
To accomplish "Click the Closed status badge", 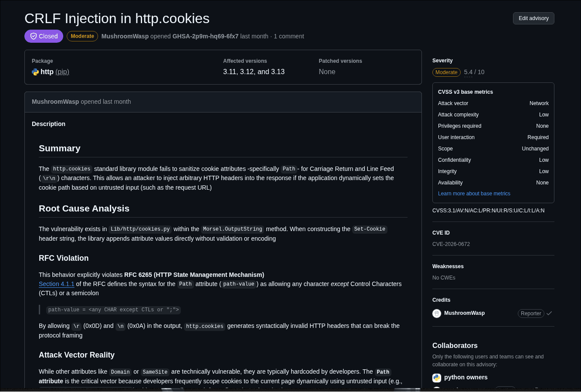I will pyautogui.click(x=44, y=36).
